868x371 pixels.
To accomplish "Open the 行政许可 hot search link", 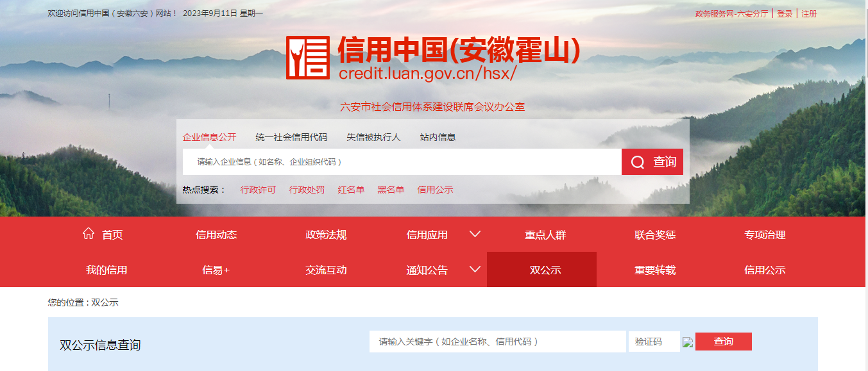I will (258, 190).
